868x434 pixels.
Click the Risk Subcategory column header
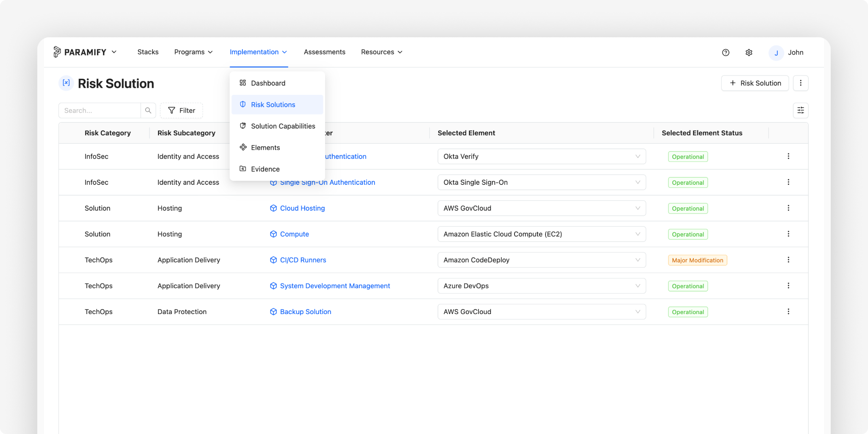click(186, 133)
